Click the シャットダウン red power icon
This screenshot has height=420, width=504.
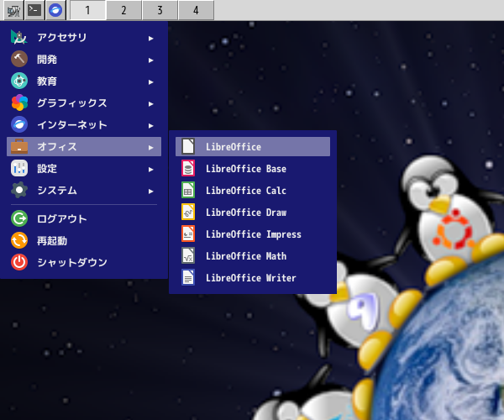(x=19, y=262)
